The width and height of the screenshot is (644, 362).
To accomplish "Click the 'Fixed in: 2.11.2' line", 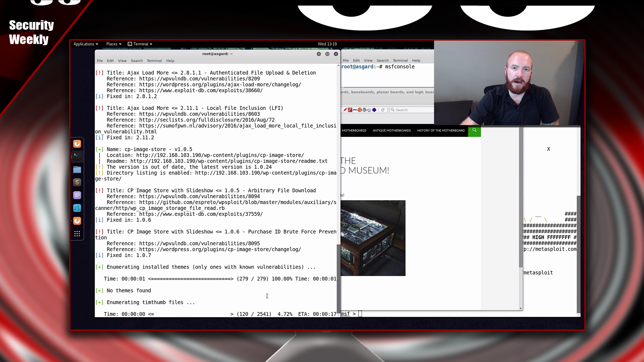I will pos(124,138).
